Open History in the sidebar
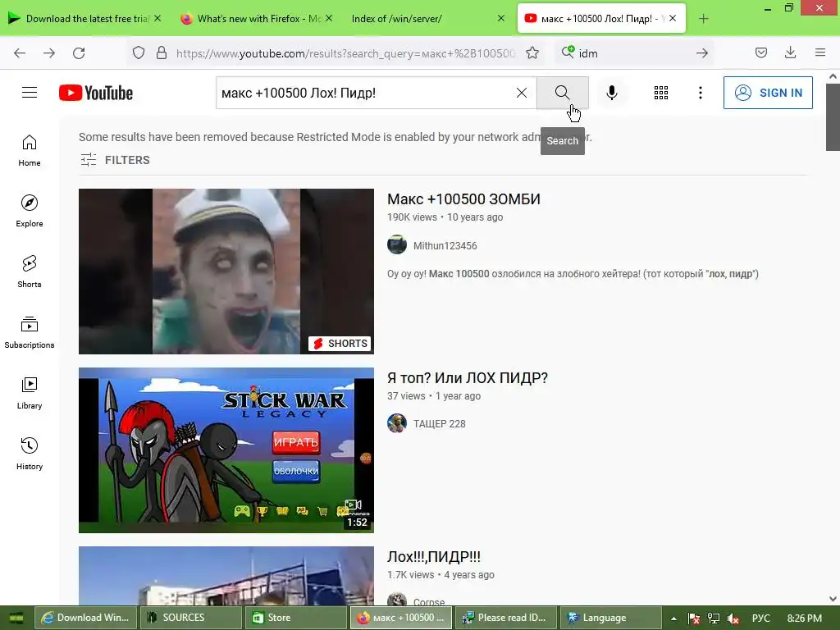840x630 pixels. point(30,454)
